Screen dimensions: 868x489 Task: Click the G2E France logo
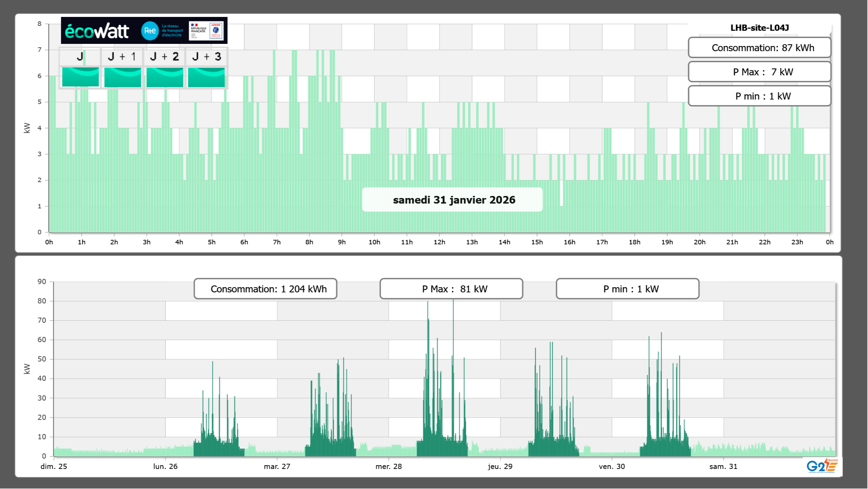822,466
